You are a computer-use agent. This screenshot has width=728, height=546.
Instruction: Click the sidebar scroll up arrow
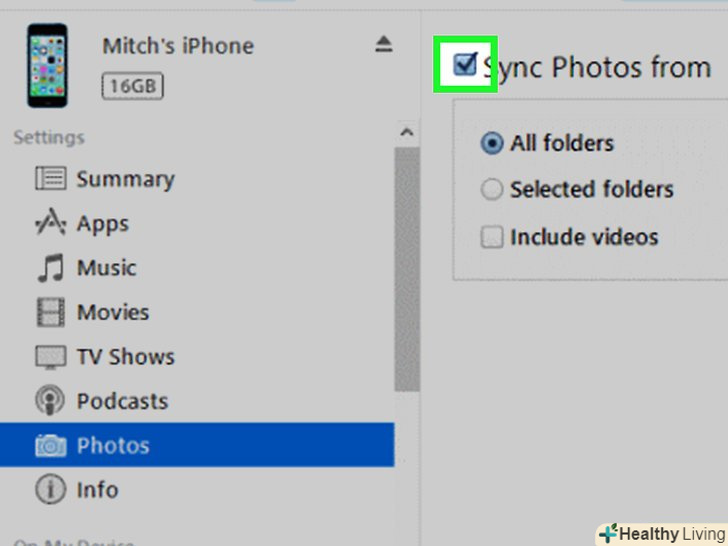pos(407,133)
